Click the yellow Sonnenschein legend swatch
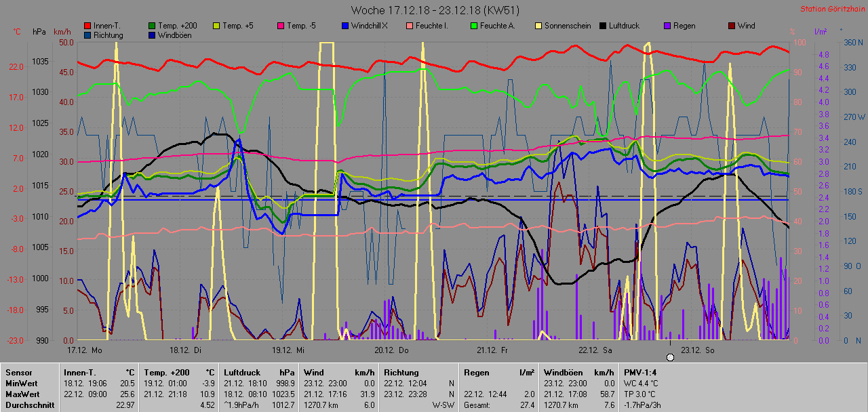 (x=538, y=26)
